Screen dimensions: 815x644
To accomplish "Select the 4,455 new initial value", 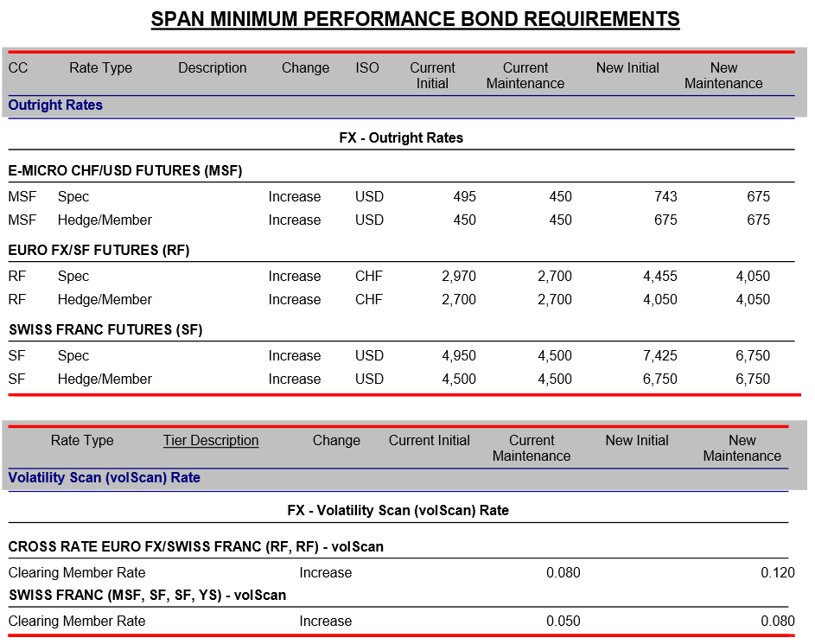I will tap(660, 277).
